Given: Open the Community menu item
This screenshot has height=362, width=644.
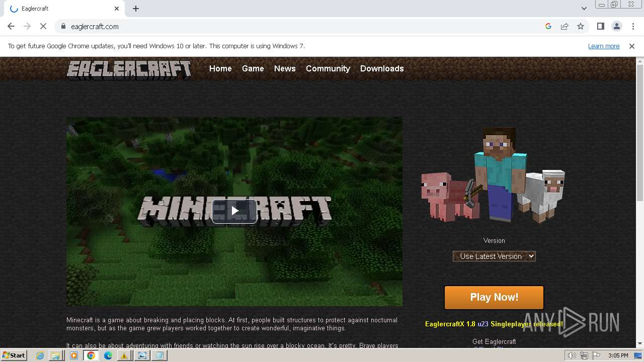Looking at the screenshot, I should pos(328,68).
